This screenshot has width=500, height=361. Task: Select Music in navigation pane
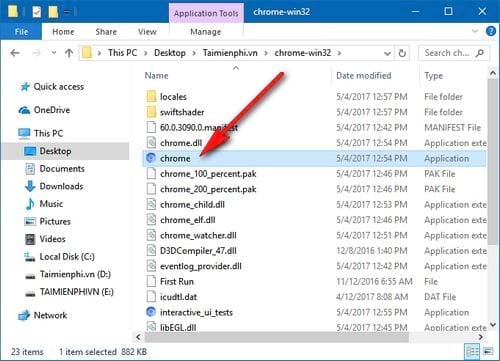[x=51, y=204]
